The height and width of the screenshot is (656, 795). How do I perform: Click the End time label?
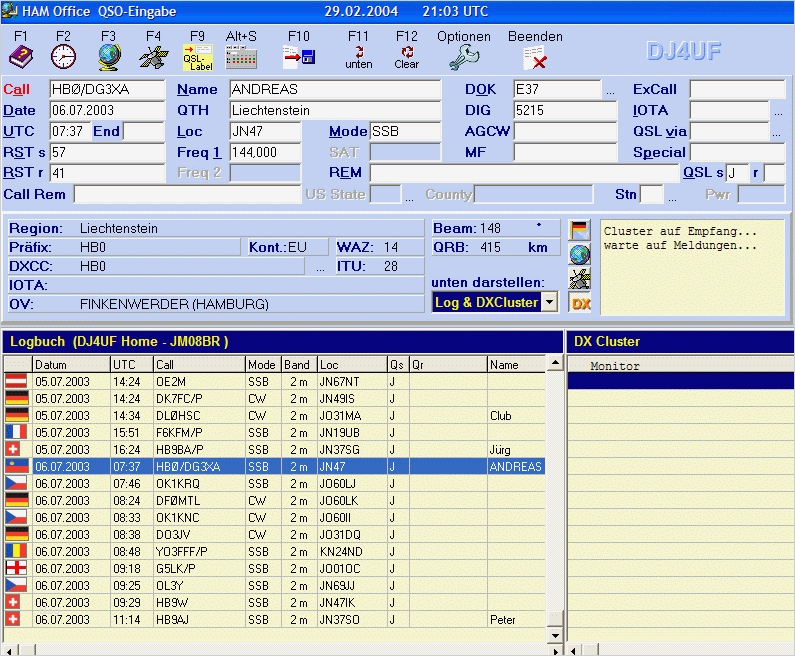point(106,131)
